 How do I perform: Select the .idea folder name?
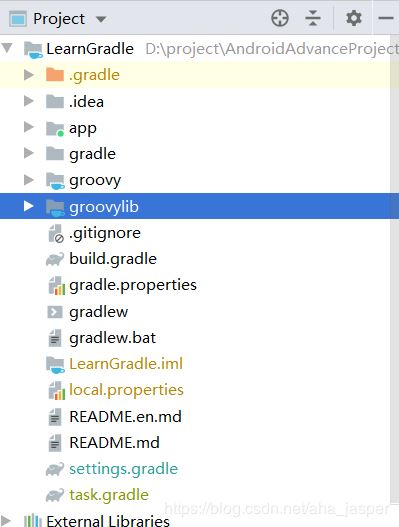(86, 102)
